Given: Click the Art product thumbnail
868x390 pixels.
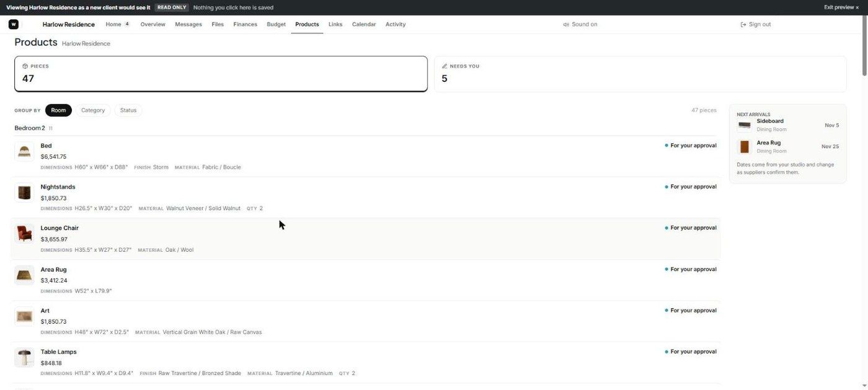Looking at the screenshot, I should coord(24,316).
